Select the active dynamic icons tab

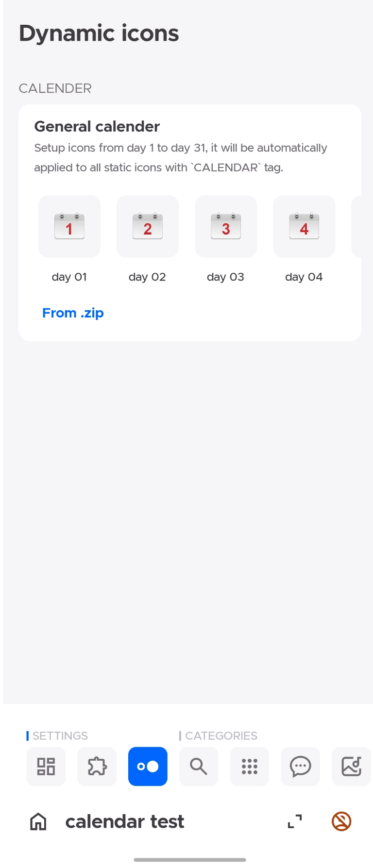148,767
